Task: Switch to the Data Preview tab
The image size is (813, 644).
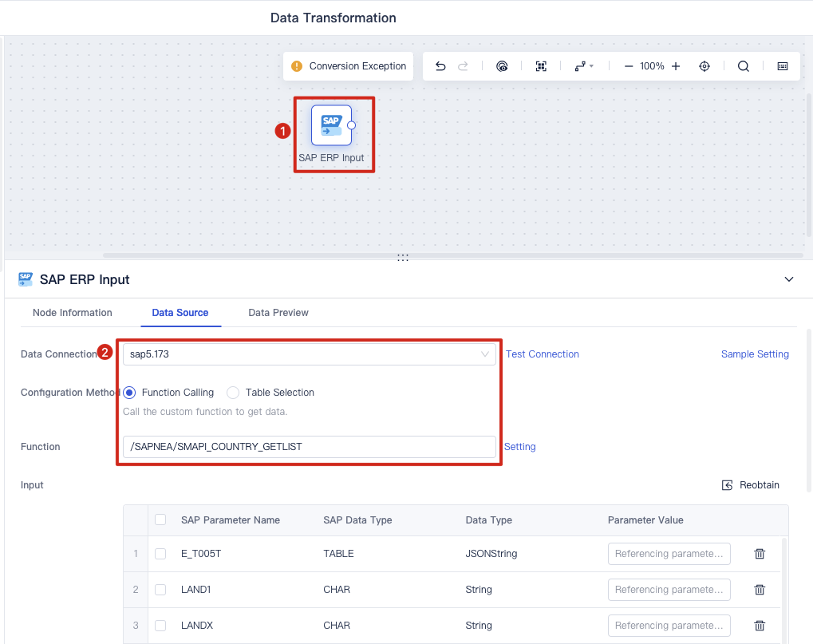Action: pyautogui.click(x=278, y=312)
